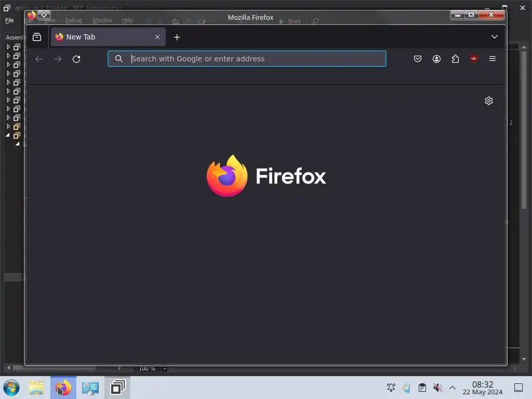The width and height of the screenshot is (532, 399).
Task: Go forward one page in Firefox
Action: coord(58,59)
